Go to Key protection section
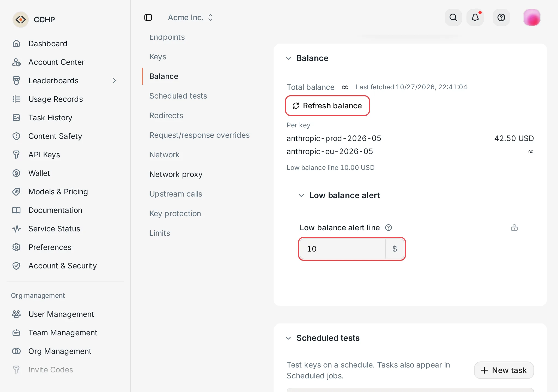The image size is (558, 392). coord(175,213)
